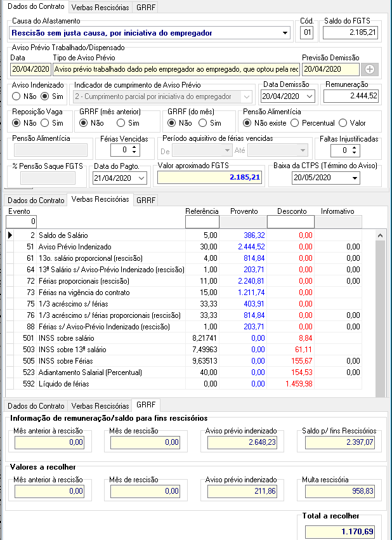Click the Evento input field
This screenshot has height=540, width=392.
pyautogui.click(x=22, y=221)
